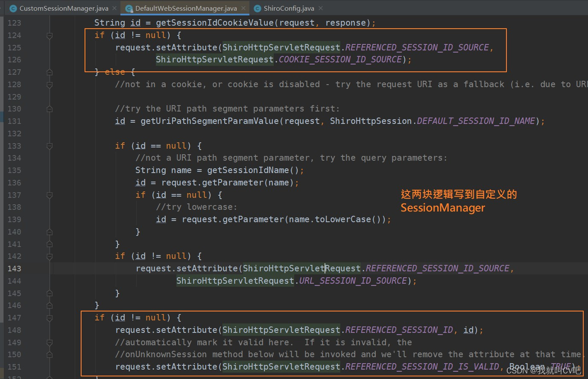Click line number 143 in gutter
This screenshot has width=588, height=379.
coord(14,269)
